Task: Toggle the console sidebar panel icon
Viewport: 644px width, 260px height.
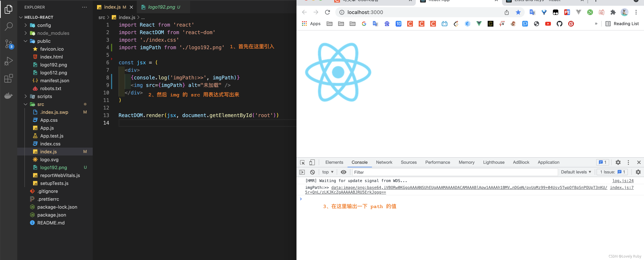Action: tap(302, 172)
